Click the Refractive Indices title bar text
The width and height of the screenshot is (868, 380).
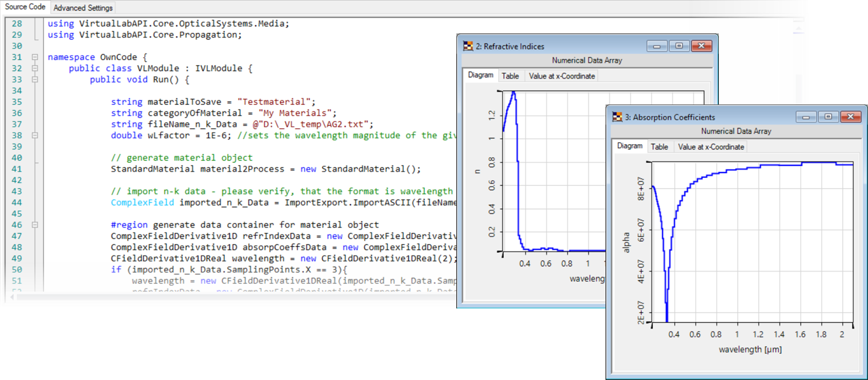[x=510, y=47]
